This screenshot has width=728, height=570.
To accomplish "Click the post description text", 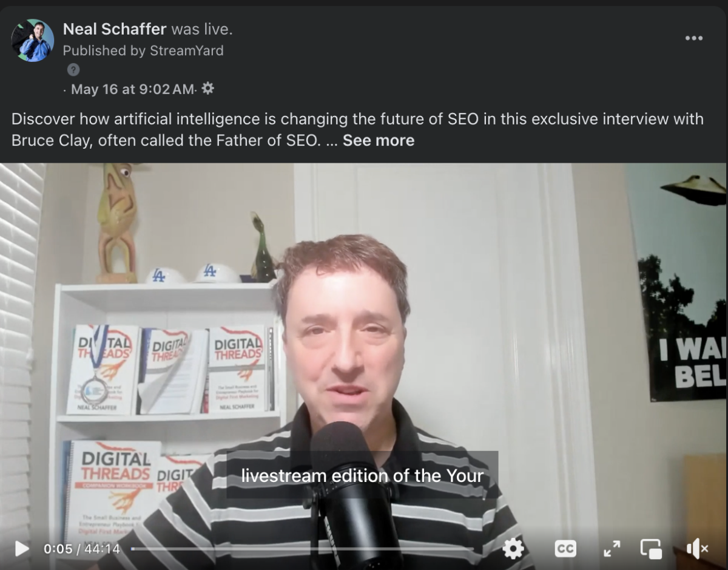I will 357,129.
